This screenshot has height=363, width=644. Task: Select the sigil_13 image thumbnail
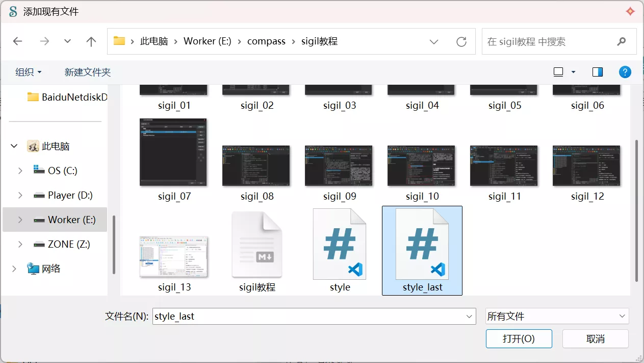174,257
